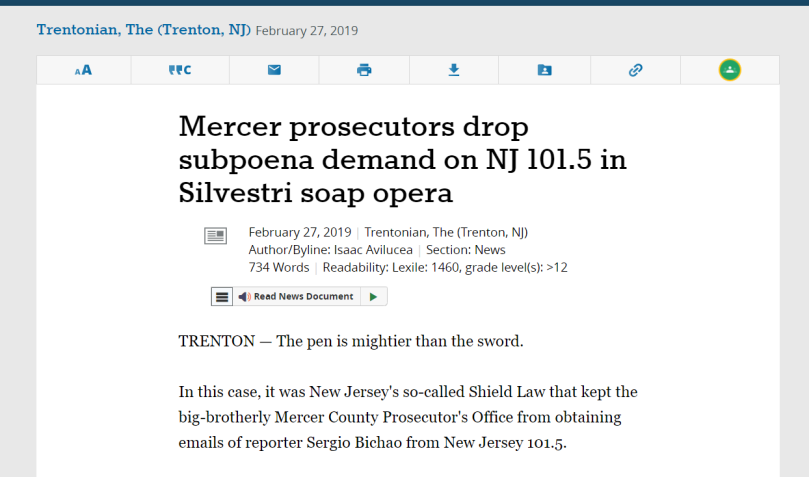This screenshot has height=477, width=809.
Task: Open the green user account icon
Action: (x=730, y=70)
